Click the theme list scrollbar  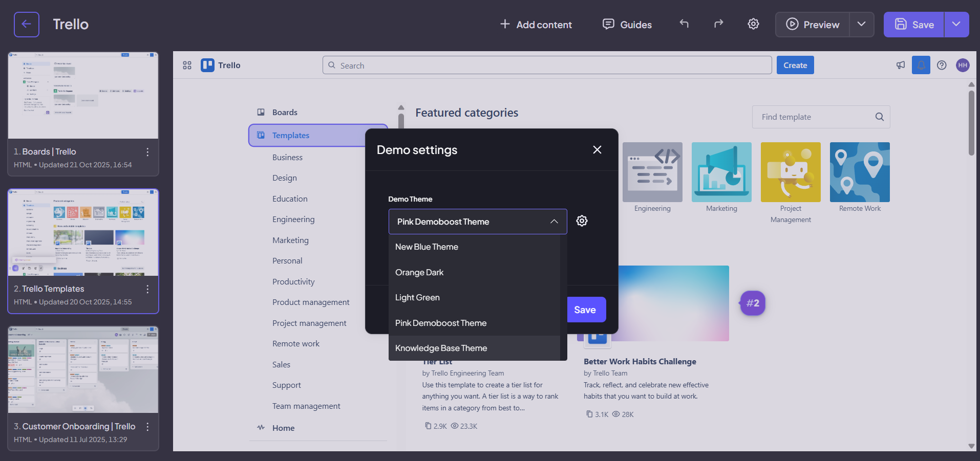click(x=564, y=297)
